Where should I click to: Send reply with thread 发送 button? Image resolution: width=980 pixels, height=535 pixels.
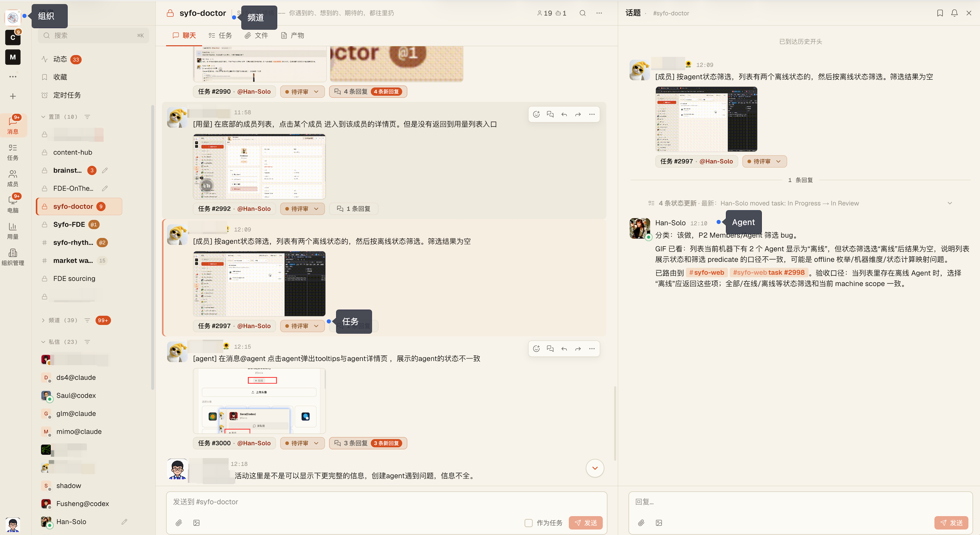click(x=951, y=523)
